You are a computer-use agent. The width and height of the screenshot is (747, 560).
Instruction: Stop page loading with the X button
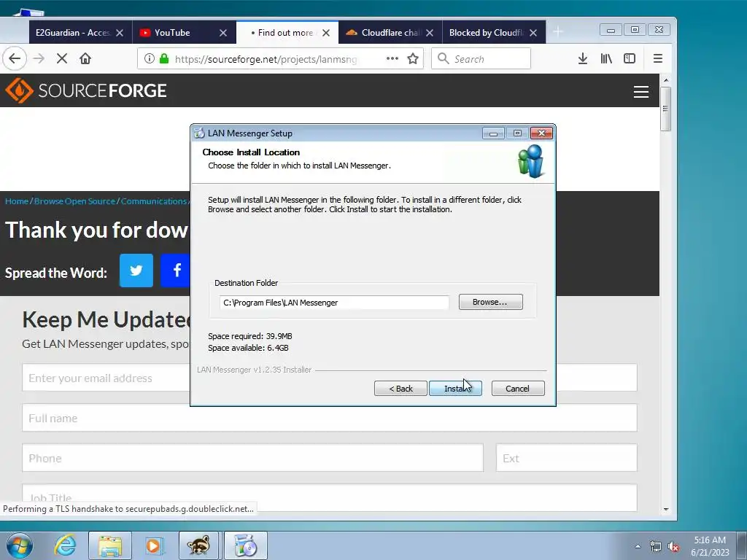[62, 58]
